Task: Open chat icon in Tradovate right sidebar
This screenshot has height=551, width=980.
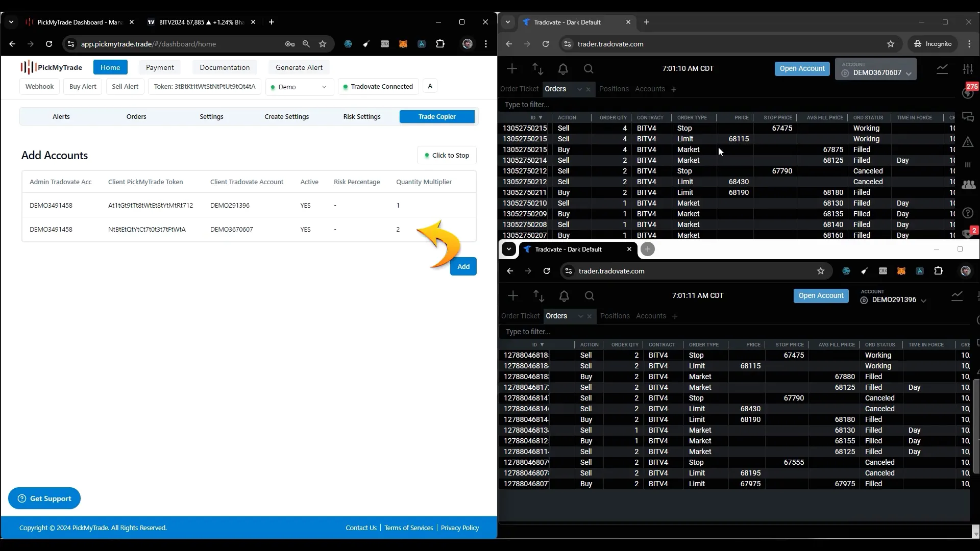Action: (968, 117)
